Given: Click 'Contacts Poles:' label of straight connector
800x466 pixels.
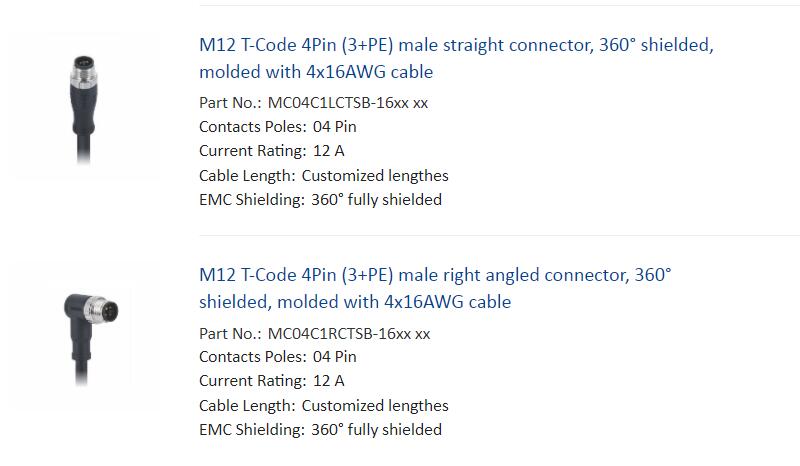Looking at the screenshot, I should pos(253,127).
